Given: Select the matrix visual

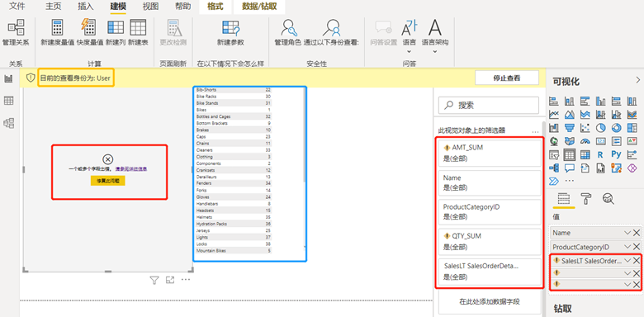Looking at the screenshot, I should 585,155.
